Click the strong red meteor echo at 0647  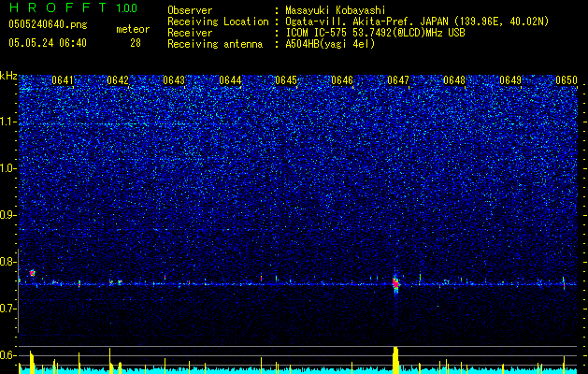pos(396,283)
